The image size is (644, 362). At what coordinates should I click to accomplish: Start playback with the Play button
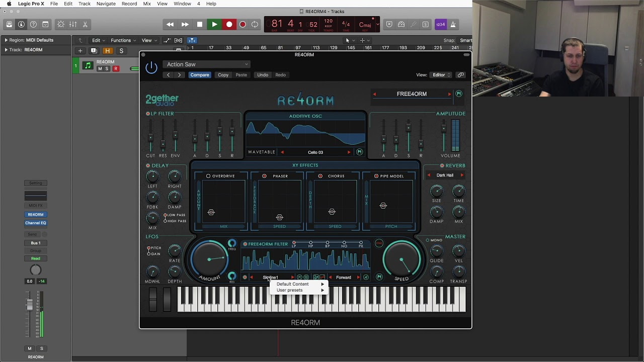coord(214,24)
